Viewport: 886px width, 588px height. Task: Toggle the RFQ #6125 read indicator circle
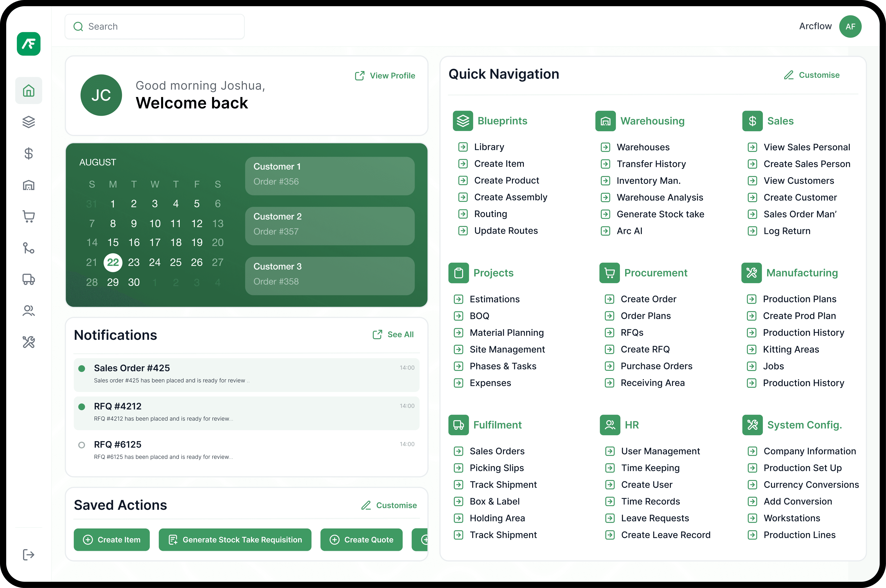[81, 445]
